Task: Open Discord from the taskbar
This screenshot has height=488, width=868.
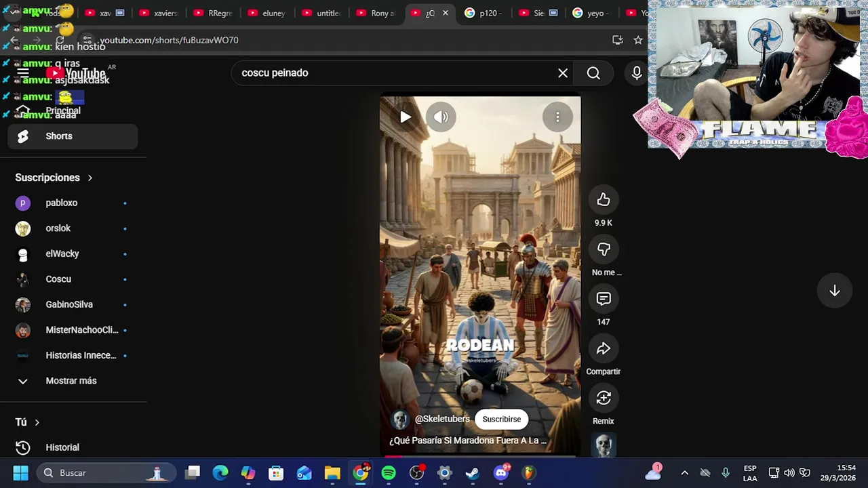Action: [501, 473]
